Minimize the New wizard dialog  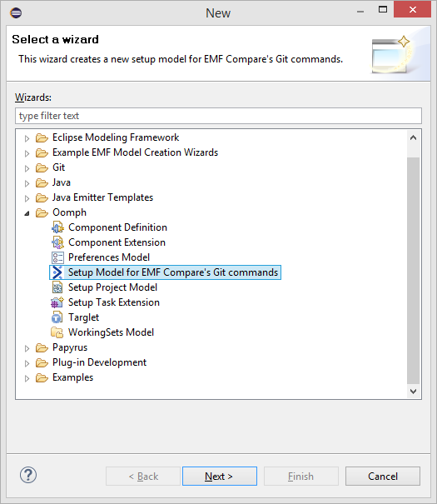360,12
